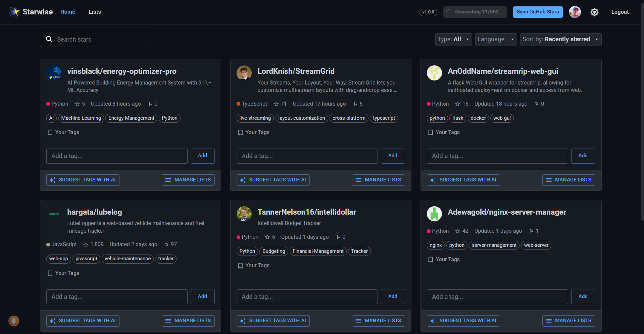Viewport: 644px width, 334px height.
Task: Open the Language filter dropdown
Action: [x=496, y=40]
